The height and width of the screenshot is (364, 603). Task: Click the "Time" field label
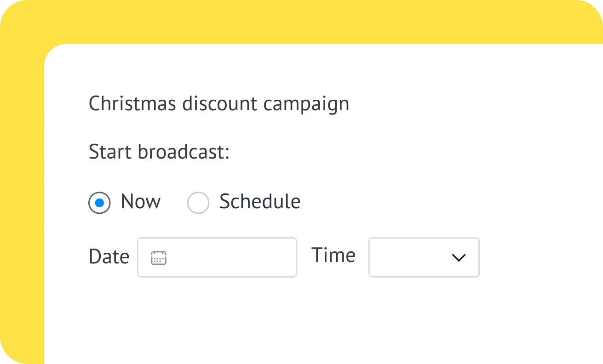tap(333, 256)
